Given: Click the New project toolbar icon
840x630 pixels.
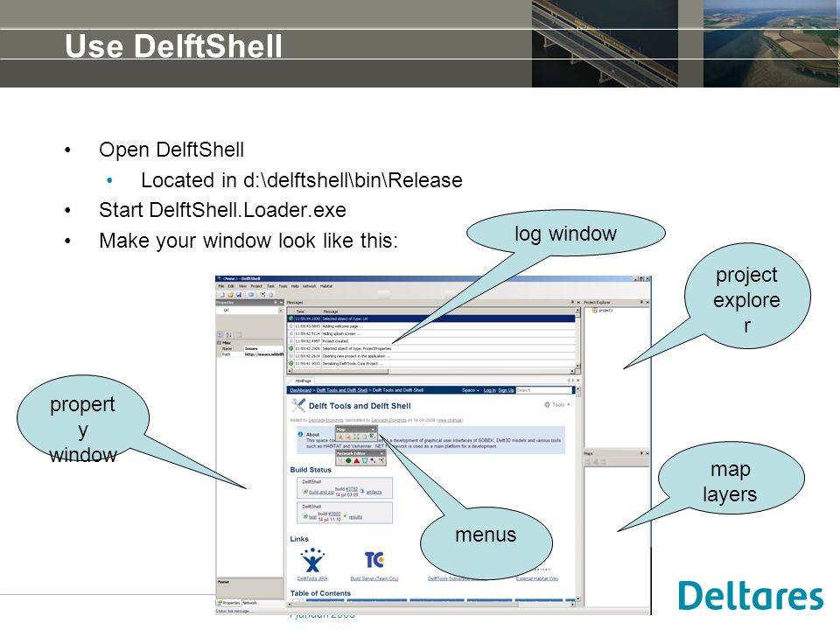Looking at the screenshot, I should 222,295.
